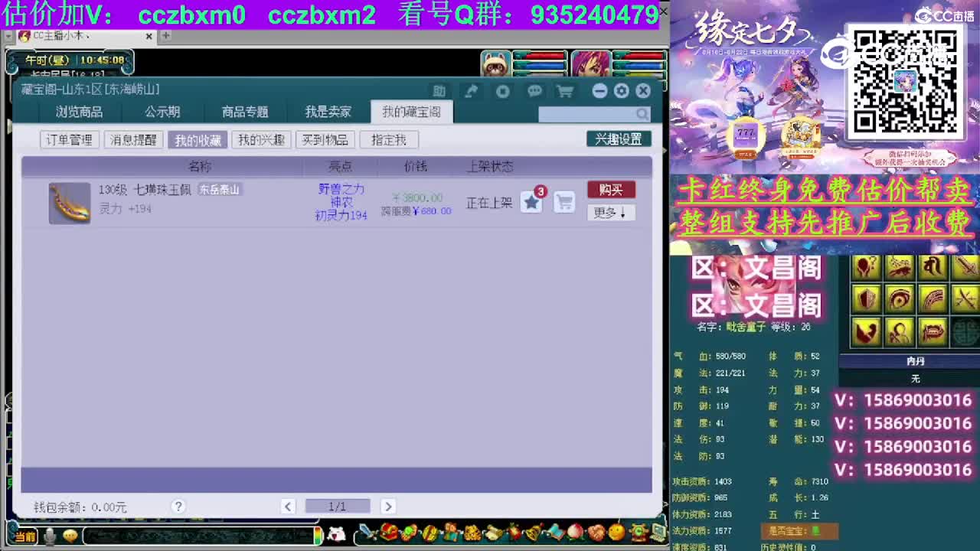The width and height of the screenshot is (980, 551).
Task: Click the pin icon in title bar
Action: [x=471, y=91]
